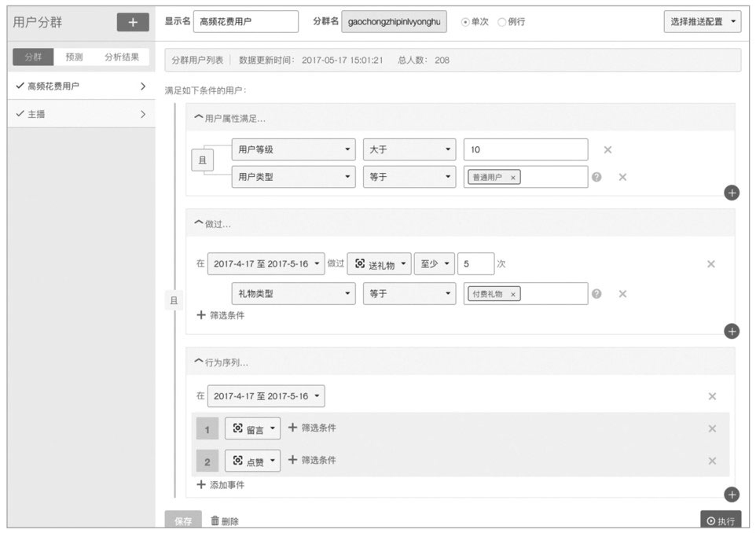Remove the 用户类型 condition row
Screen dimensions: 756x533
[x=622, y=177]
